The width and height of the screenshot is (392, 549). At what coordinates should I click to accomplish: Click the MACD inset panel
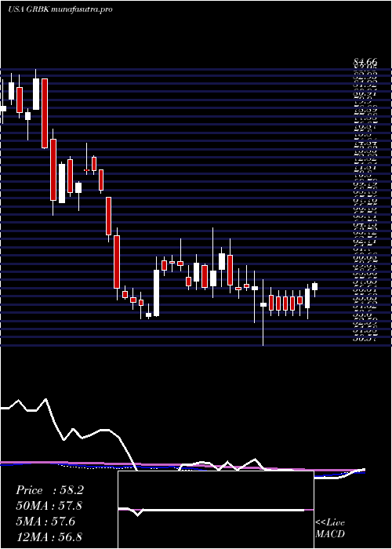click(216, 510)
